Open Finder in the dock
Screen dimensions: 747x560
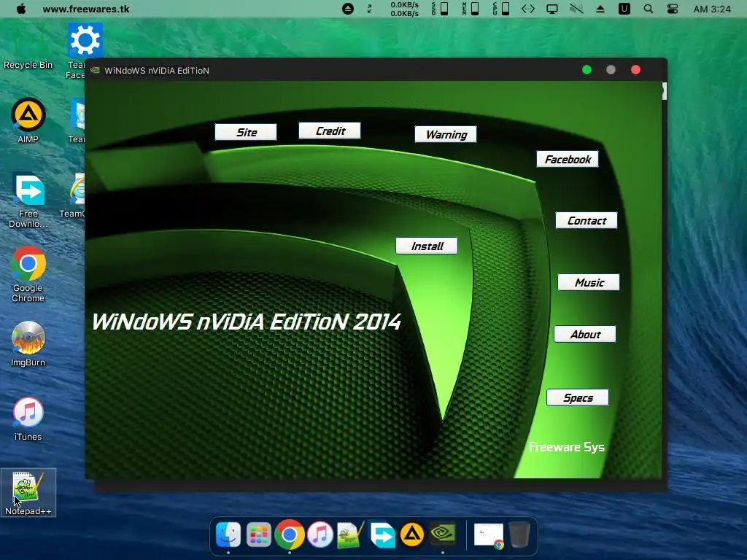pos(228,534)
